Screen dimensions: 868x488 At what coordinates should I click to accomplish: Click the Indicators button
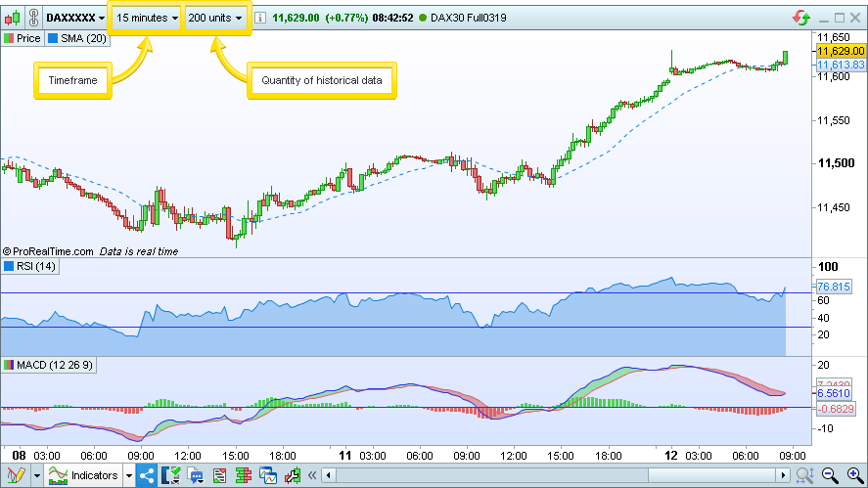click(x=84, y=476)
